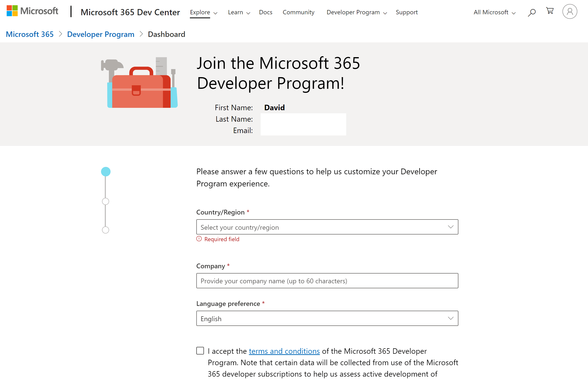Click the second step circle in the progress tracker

click(x=105, y=201)
